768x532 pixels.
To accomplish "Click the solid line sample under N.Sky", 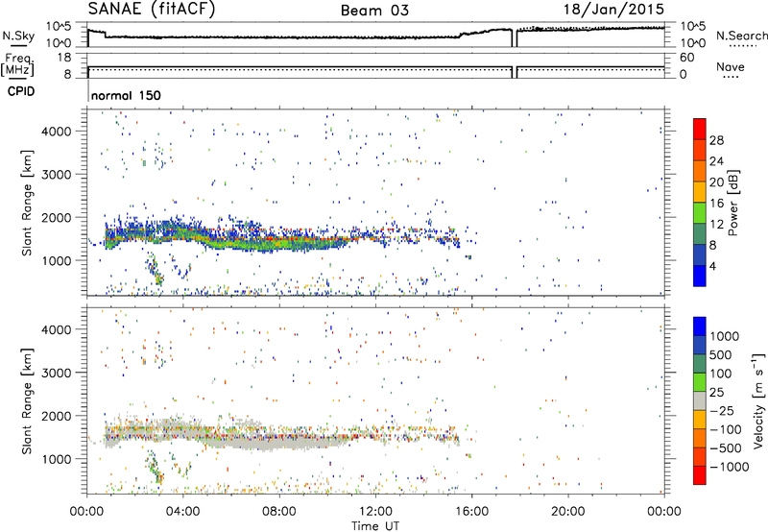I will [18, 46].
